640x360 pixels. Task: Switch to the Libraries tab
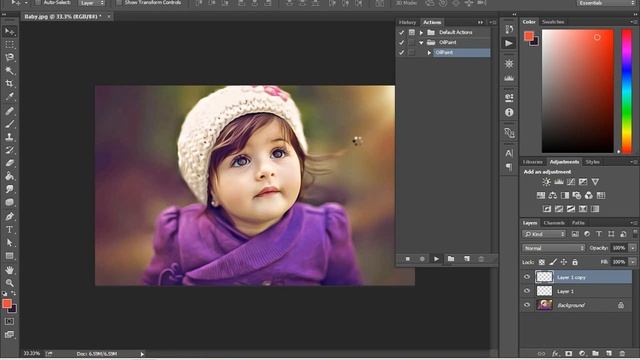point(533,162)
